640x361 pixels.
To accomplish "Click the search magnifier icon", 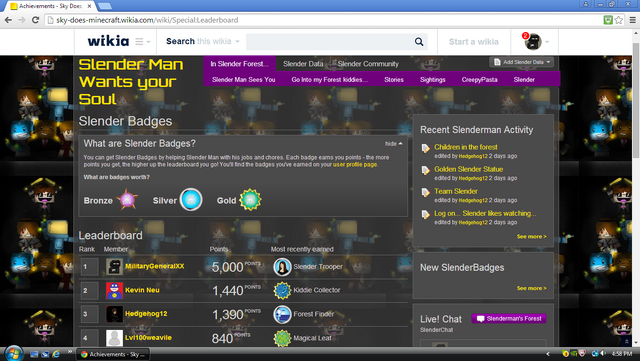I will tap(419, 42).
